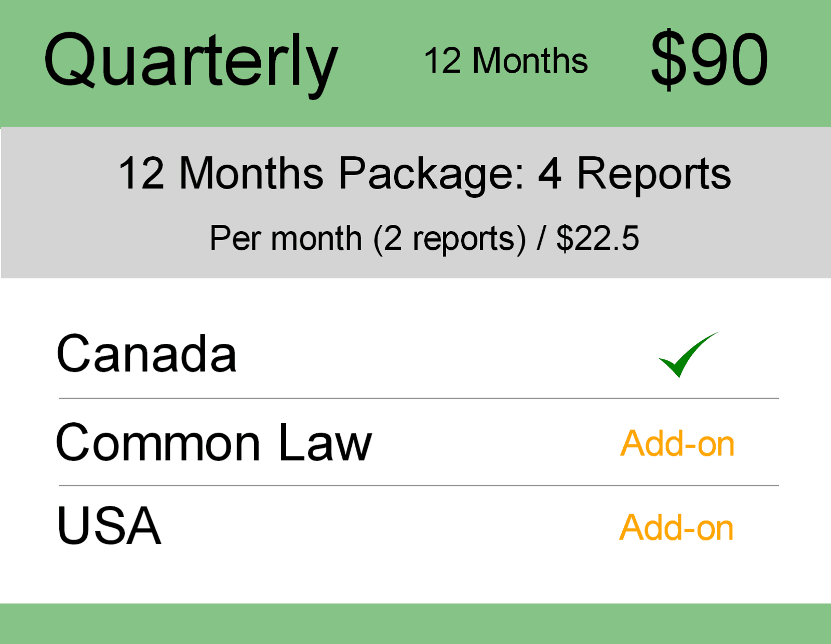
Task: Select the Canada row label
Action: (x=146, y=354)
